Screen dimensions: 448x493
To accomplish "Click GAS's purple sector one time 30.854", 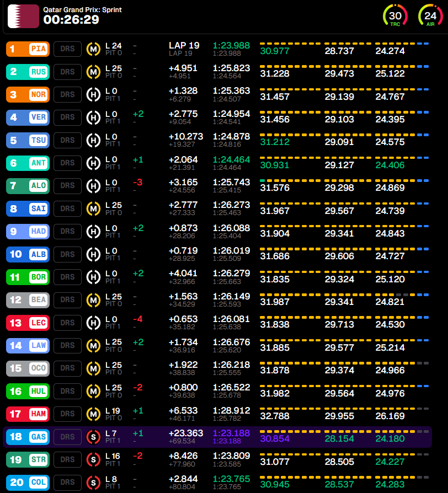I will (x=275, y=438).
